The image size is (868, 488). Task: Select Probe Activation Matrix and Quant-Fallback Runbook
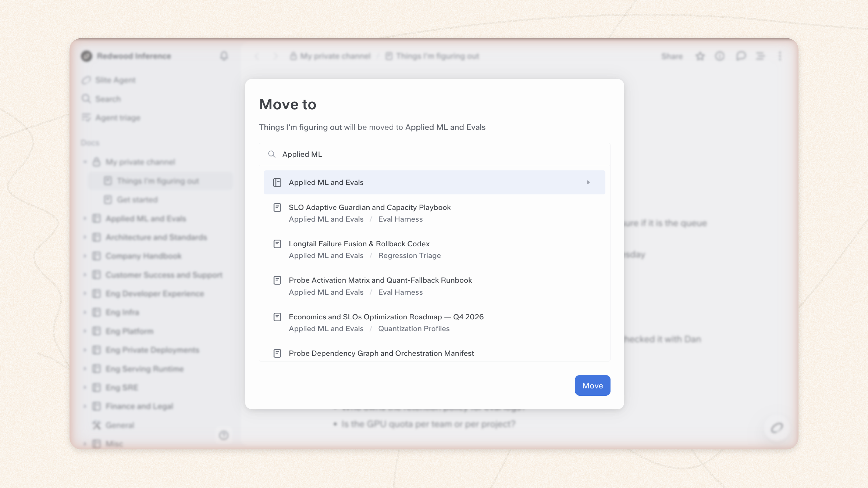(434, 286)
